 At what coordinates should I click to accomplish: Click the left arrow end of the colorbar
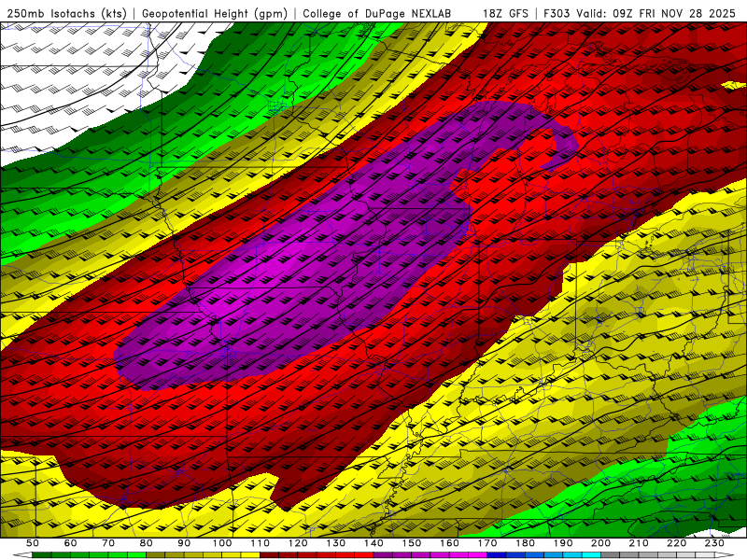click(22, 555)
